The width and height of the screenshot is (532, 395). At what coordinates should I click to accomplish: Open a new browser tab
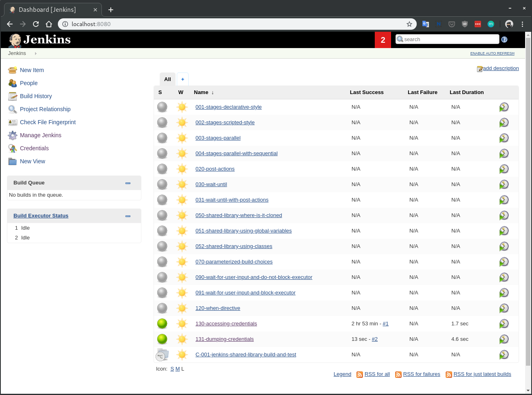111,10
